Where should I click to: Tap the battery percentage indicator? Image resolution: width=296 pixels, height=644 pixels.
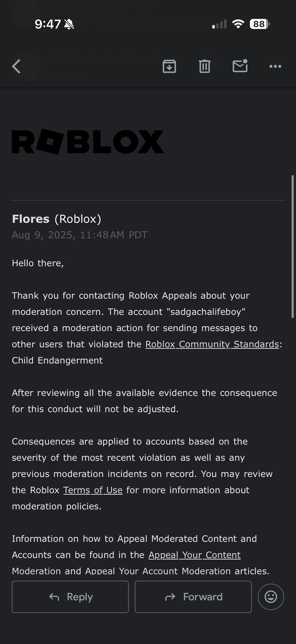pos(259,24)
